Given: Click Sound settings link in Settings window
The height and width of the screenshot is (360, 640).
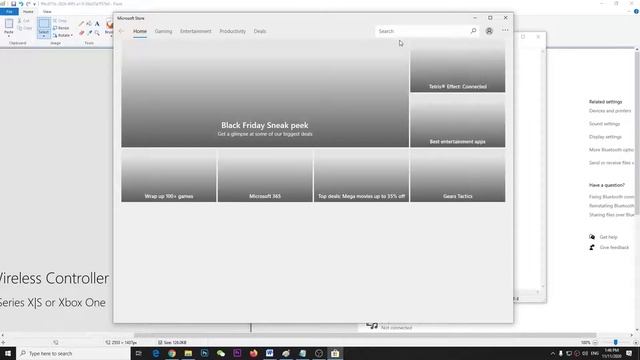Looking at the screenshot, I should click(x=604, y=124).
